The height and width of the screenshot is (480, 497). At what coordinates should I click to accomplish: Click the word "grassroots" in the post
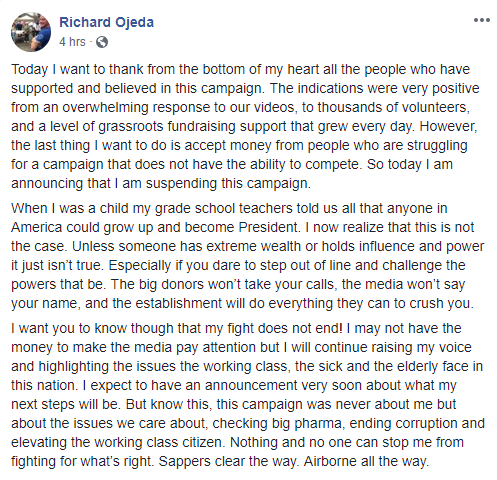coord(131,127)
